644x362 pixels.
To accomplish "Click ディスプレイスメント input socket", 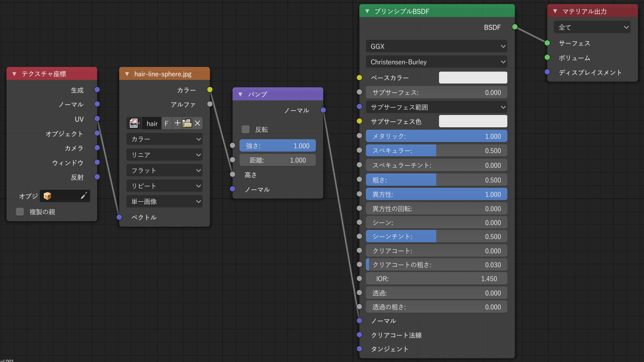I will (x=547, y=72).
